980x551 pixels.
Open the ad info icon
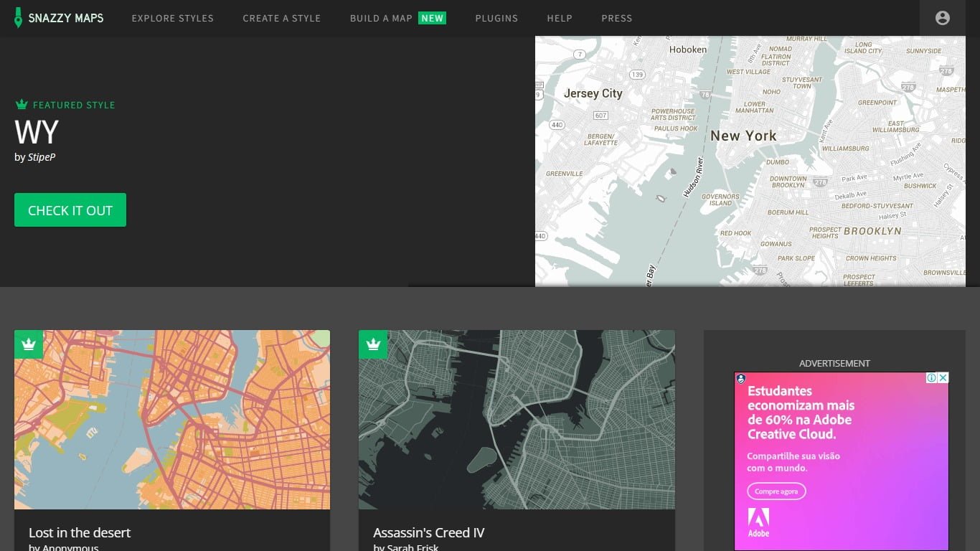tap(931, 377)
